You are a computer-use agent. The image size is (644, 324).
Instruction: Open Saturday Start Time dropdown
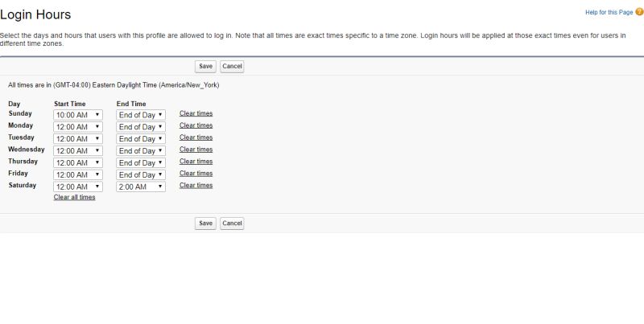(x=78, y=187)
